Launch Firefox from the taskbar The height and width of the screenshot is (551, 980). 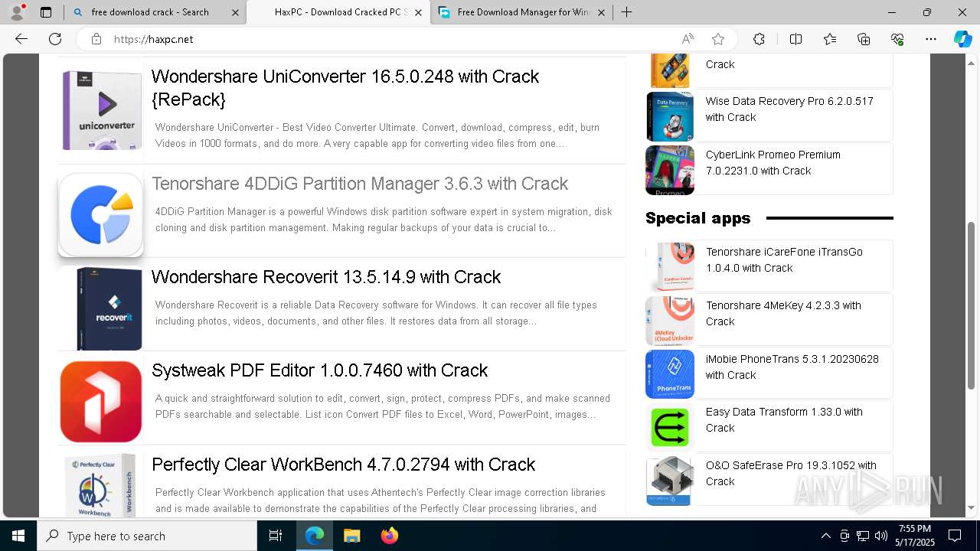tap(389, 536)
